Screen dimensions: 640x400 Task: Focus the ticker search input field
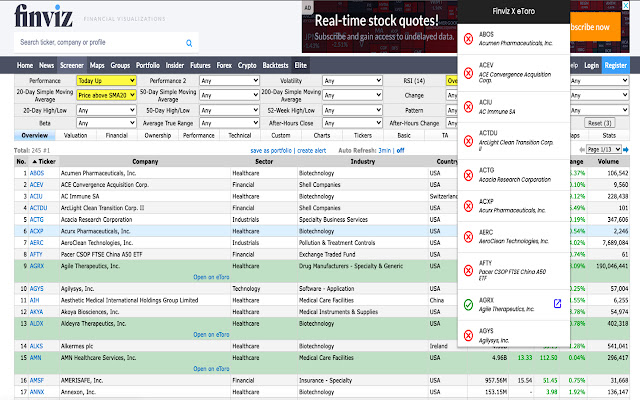tap(100, 42)
